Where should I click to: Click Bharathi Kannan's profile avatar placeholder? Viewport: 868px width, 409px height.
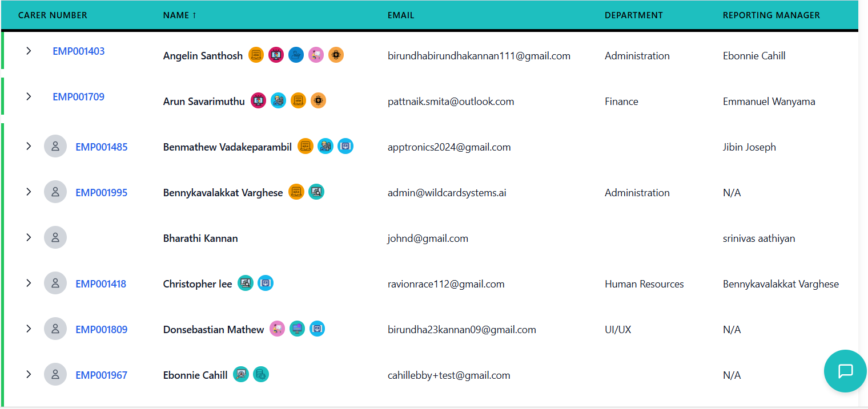pos(55,238)
